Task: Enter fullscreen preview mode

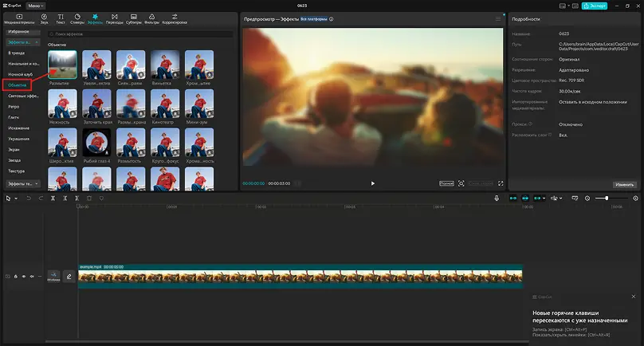Action: point(501,183)
